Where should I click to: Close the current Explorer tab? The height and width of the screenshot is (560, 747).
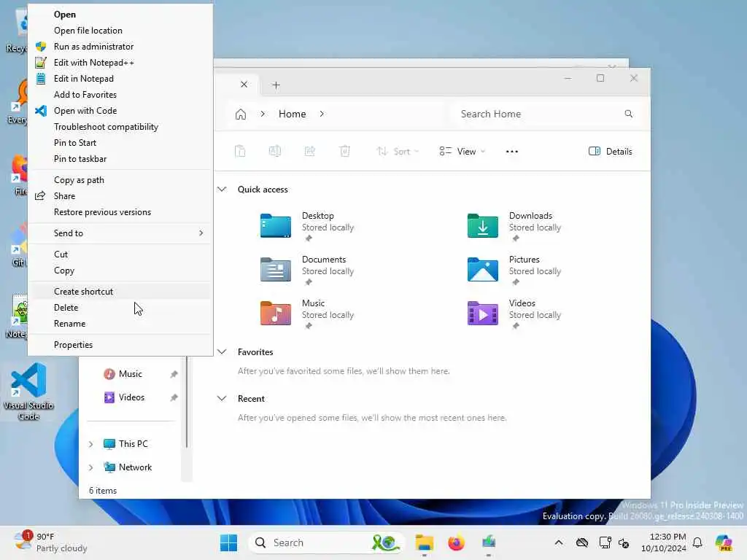coord(244,85)
